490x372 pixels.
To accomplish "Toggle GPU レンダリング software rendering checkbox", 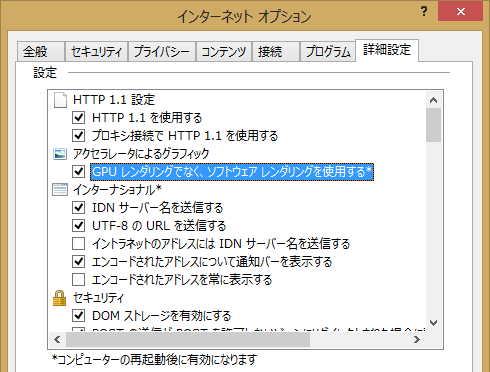I will click(x=78, y=171).
